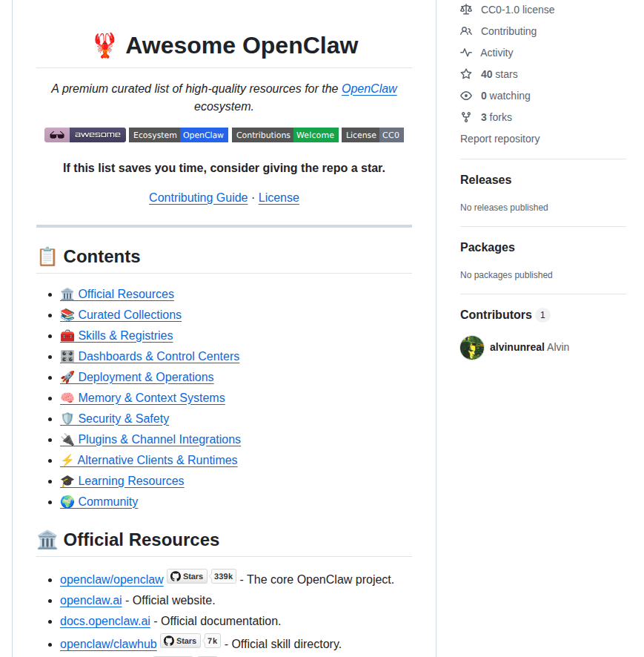Open the Contributing Guide link

tap(199, 197)
